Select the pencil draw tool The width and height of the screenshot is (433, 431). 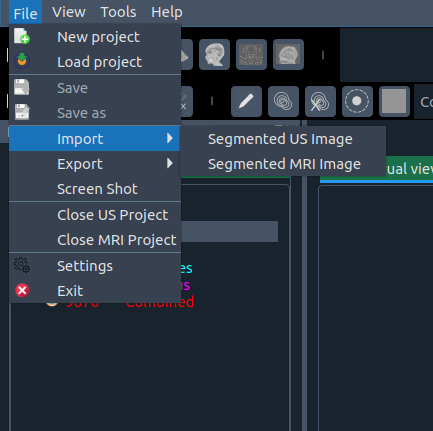[246, 101]
